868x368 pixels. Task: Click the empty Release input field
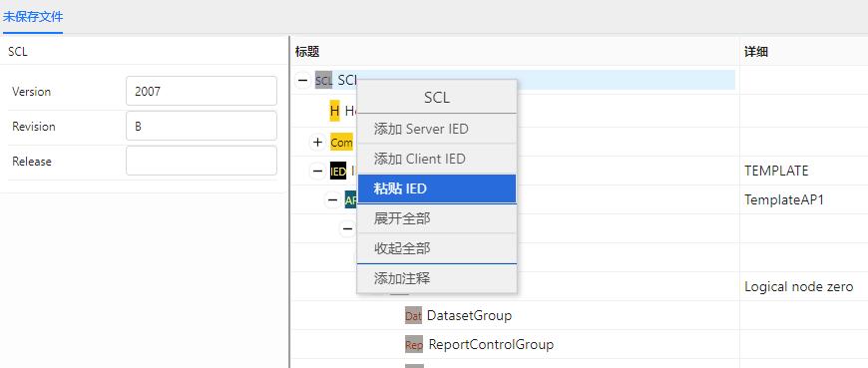click(x=202, y=161)
